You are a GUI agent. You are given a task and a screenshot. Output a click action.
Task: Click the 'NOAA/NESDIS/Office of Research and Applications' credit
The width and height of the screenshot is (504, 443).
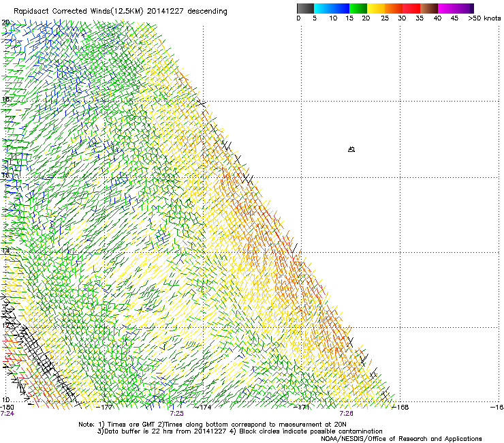click(401, 439)
